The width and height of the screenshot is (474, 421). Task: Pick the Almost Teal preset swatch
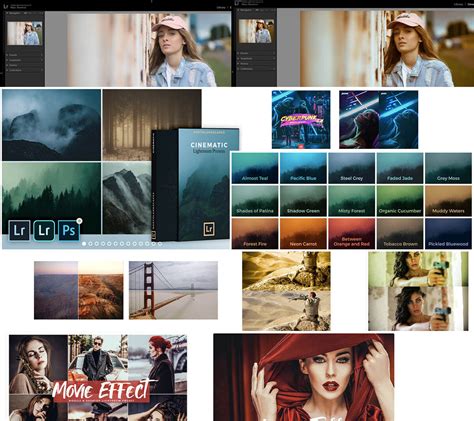coord(255,168)
